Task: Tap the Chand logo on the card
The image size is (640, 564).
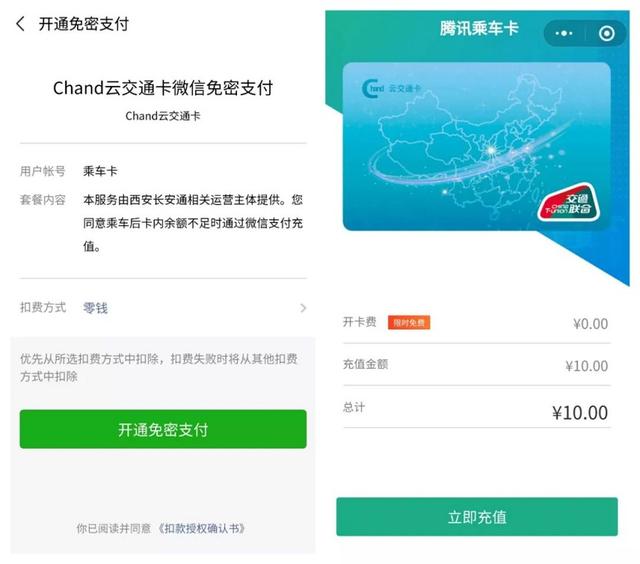Action: click(390, 88)
